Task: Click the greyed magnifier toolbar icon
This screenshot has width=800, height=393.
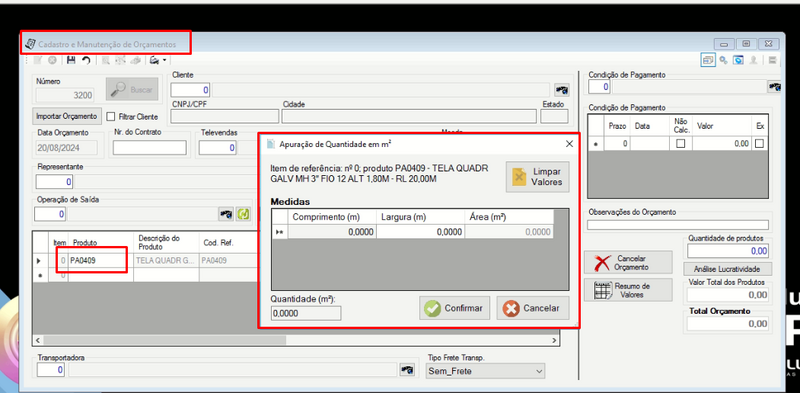Action: (x=106, y=60)
